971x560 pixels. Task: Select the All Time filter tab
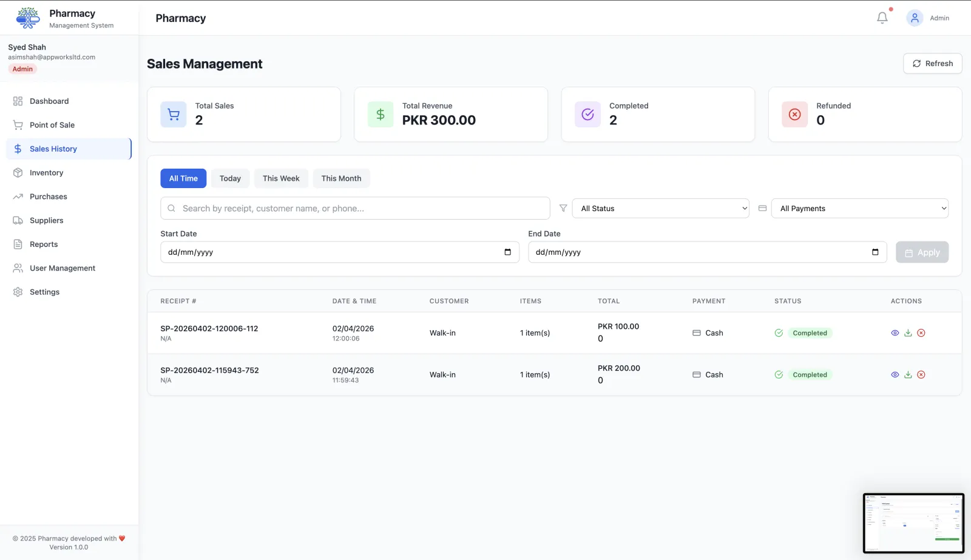point(183,178)
